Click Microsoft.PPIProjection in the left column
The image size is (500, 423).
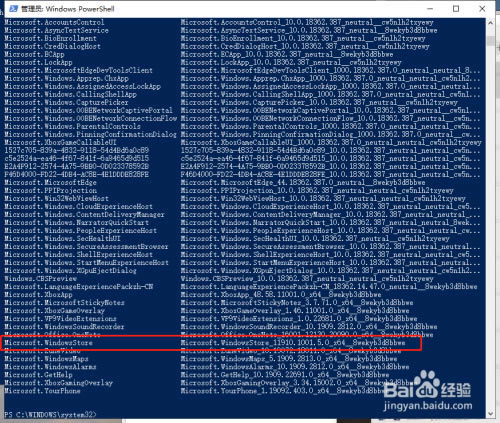50,190
